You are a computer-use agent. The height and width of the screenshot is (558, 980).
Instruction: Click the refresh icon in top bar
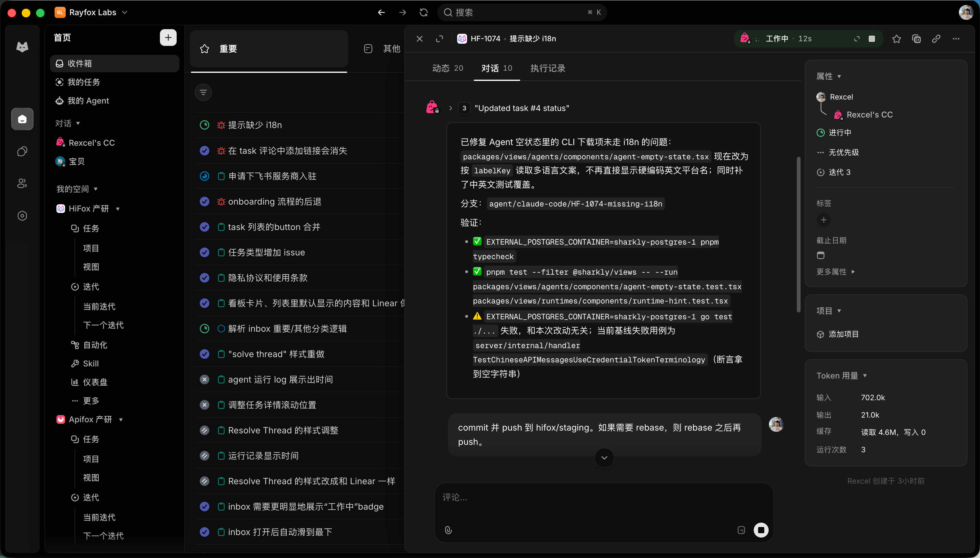pos(423,13)
